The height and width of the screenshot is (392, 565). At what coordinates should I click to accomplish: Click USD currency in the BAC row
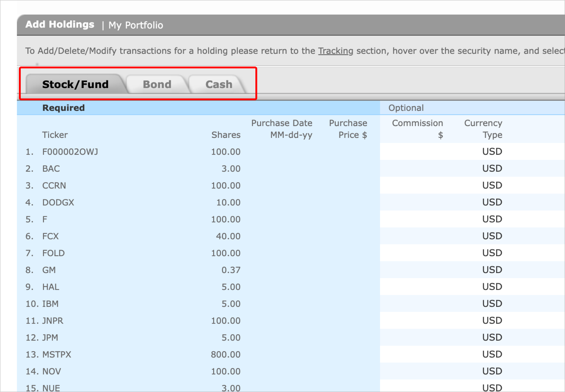pyautogui.click(x=492, y=168)
